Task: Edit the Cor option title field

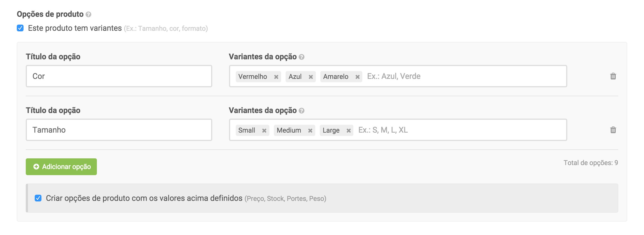Action: 119,76
